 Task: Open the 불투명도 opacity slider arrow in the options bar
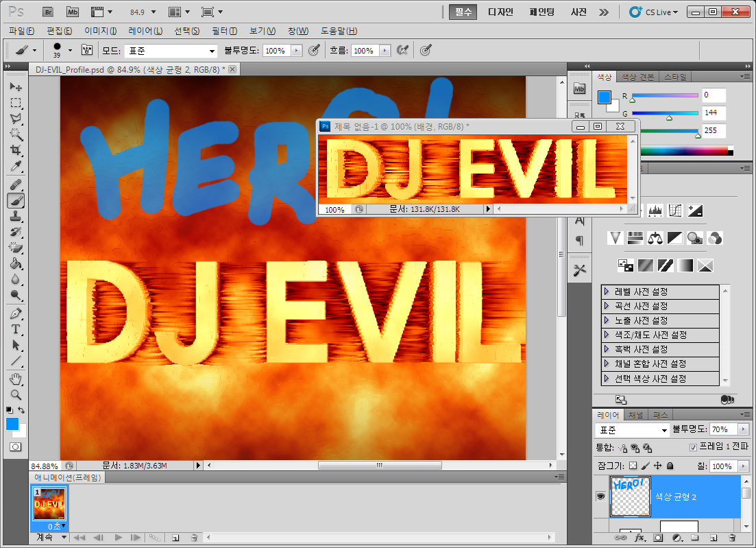pyautogui.click(x=297, y=51)
